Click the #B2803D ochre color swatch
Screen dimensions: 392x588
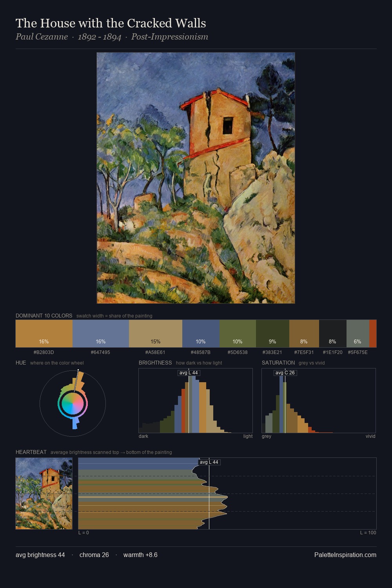pyautogui.click(x=44, y=334)
